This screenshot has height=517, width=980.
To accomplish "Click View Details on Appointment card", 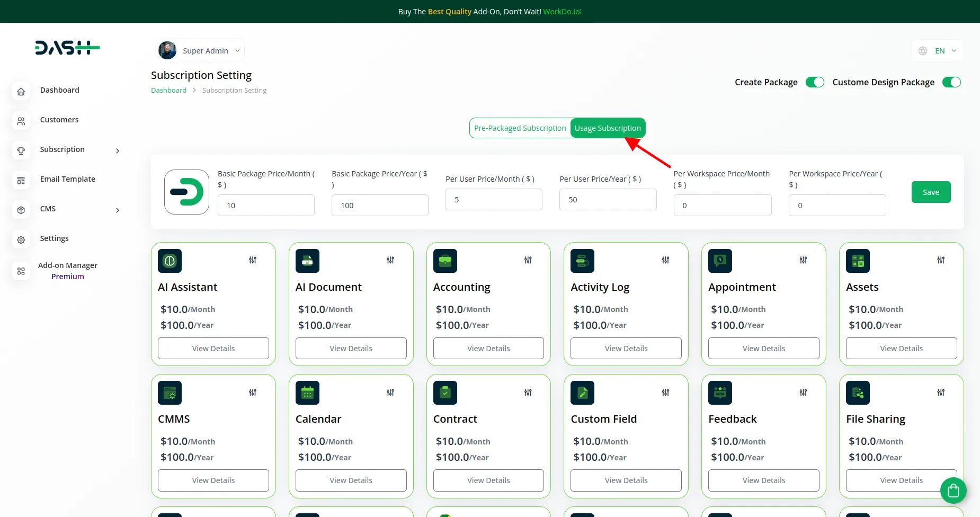I will tap(763, 349).
